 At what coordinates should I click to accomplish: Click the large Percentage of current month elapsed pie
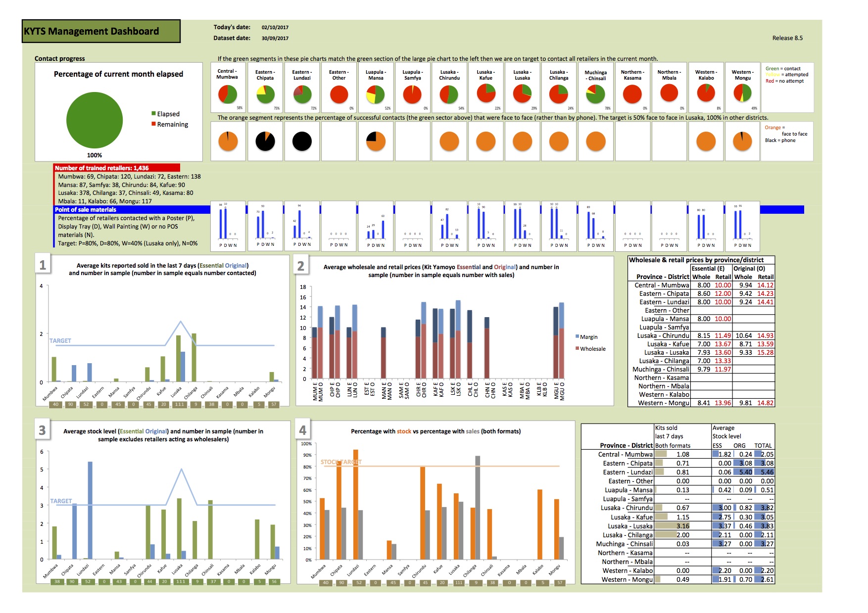point(95,120)
